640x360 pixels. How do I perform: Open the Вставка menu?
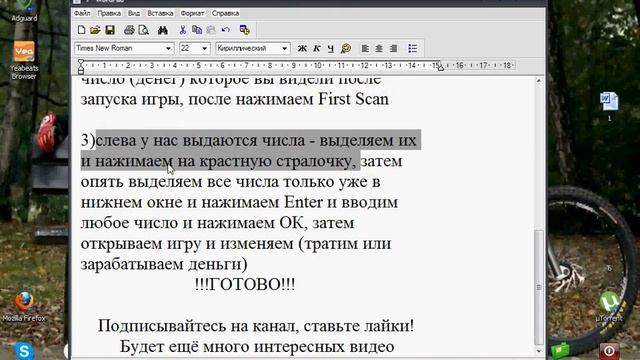160,13
